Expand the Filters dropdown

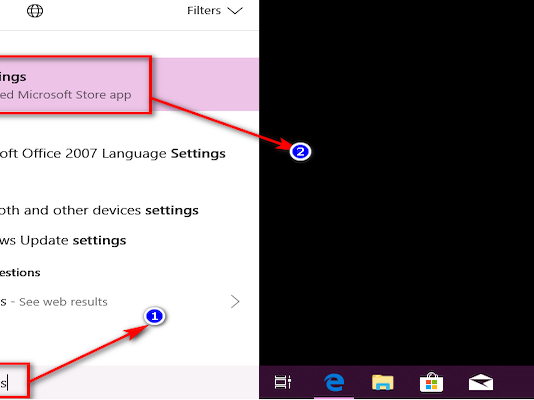pos(215,11)
